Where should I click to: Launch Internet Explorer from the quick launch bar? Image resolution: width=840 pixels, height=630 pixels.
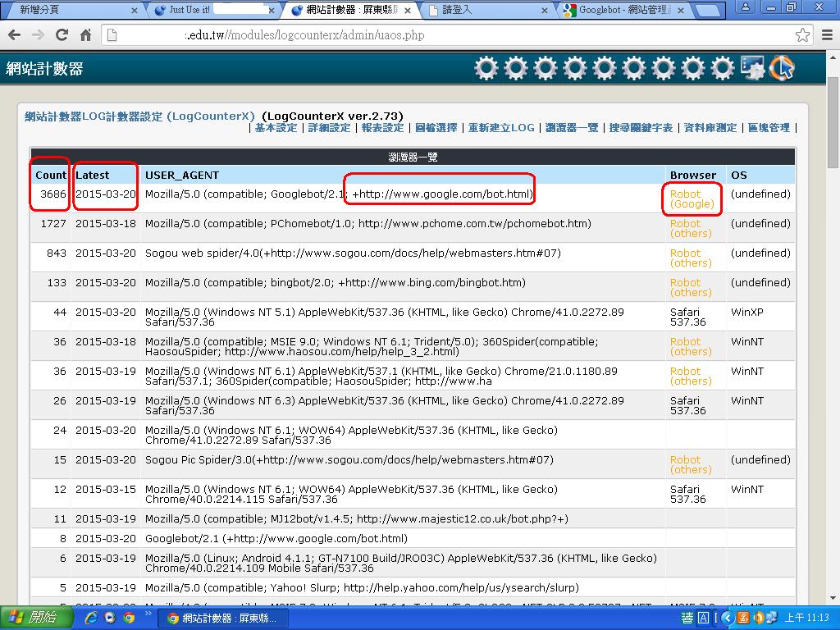91,618
